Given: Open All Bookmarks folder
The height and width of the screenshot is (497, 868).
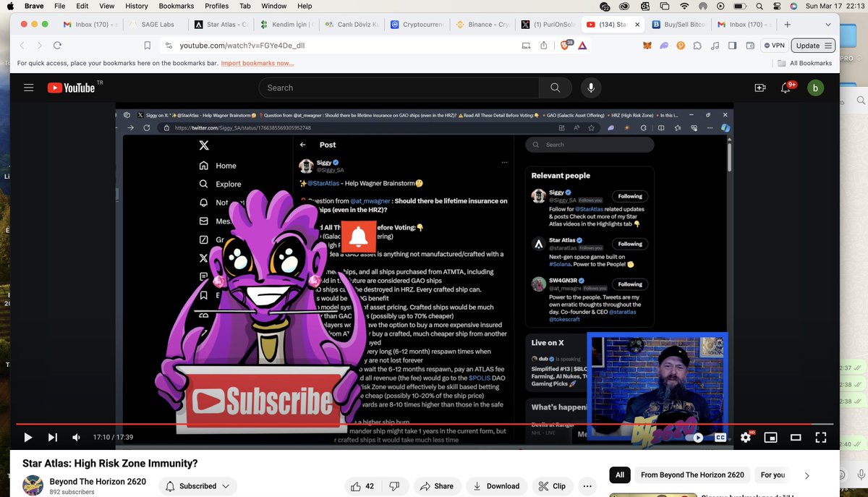Looking at the screenshot, I should pos(804,63).
